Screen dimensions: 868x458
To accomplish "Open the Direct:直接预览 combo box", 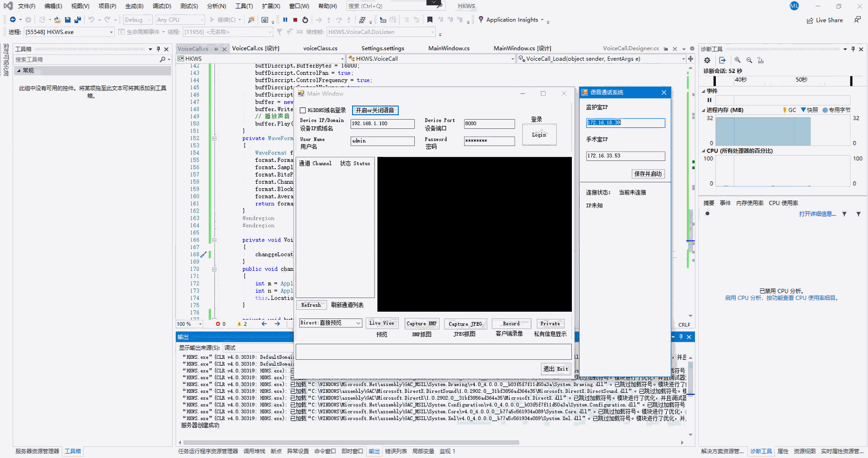I will 331,323.
